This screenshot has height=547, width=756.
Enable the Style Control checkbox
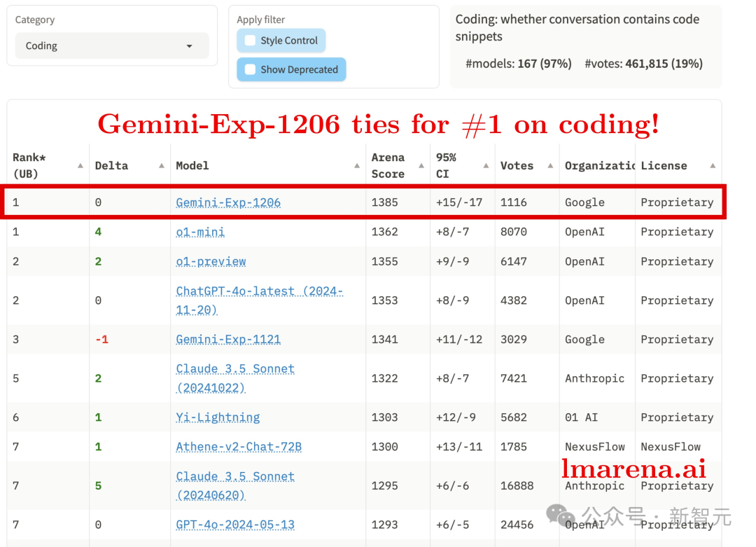[250, 41]
